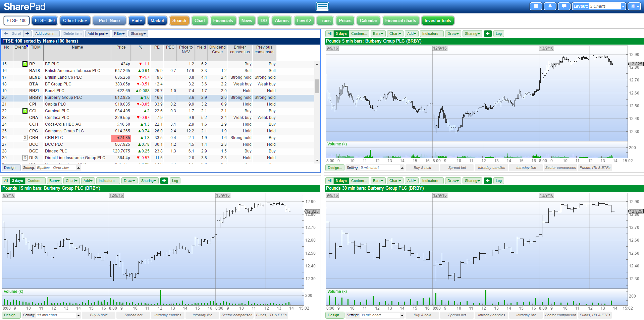This screenshot has width=644, height=320.
Task: Click Design... under the 30 min chart
Action: click(x=335, y=315)
